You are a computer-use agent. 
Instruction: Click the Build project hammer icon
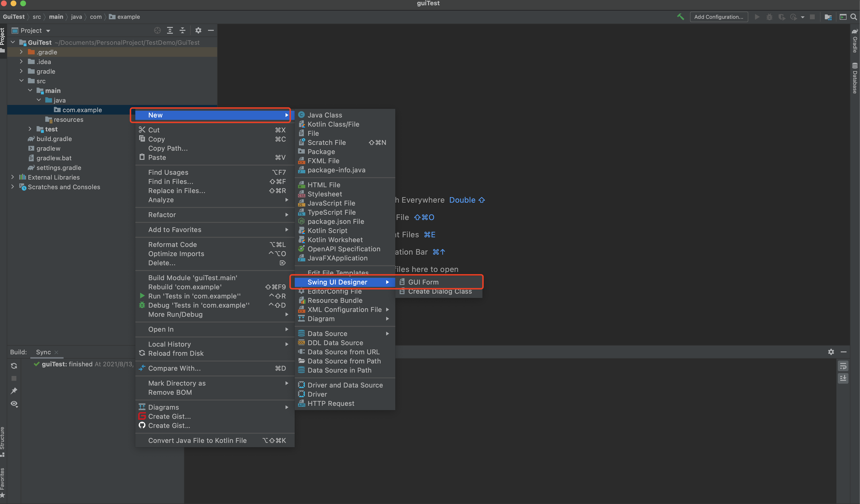click(x=680, y=17)
